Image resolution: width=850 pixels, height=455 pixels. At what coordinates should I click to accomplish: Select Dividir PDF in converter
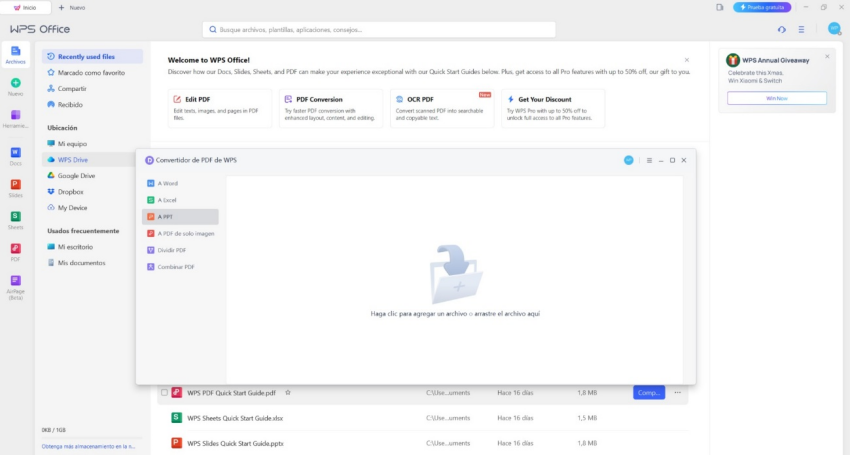pos(180,250)
